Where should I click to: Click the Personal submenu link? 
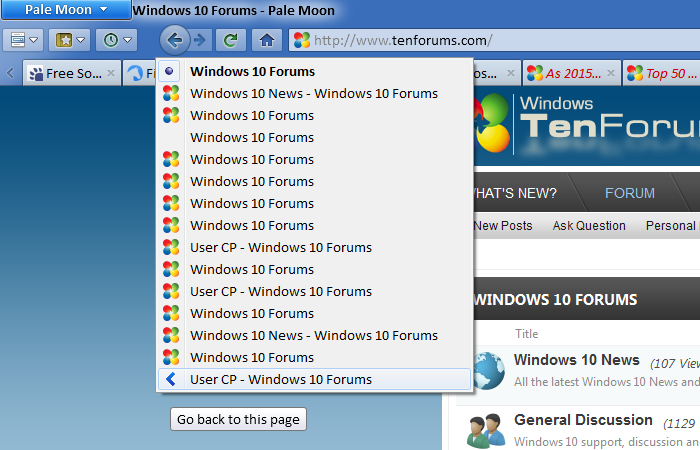point(673,225)
